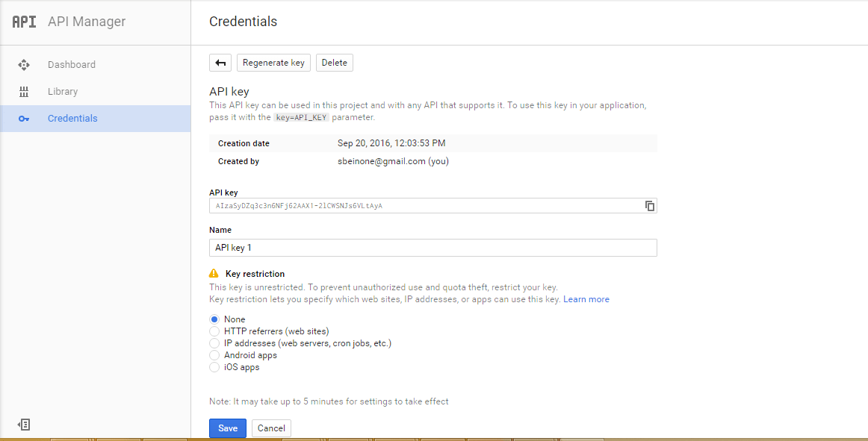Click the Name input field

(x=433, y=248)
